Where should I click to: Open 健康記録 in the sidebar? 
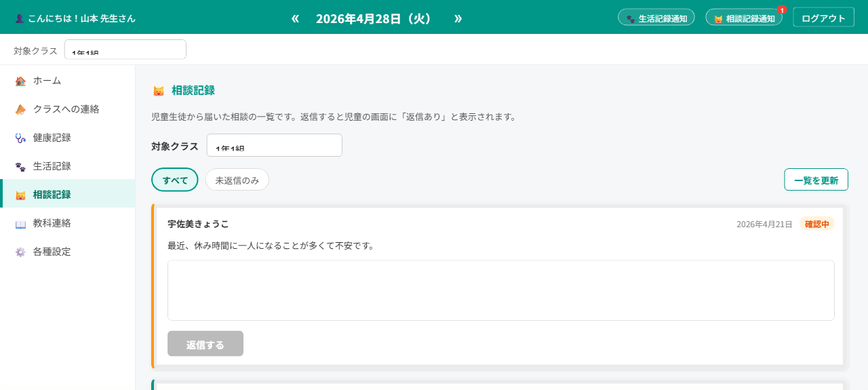pos(68,138)
